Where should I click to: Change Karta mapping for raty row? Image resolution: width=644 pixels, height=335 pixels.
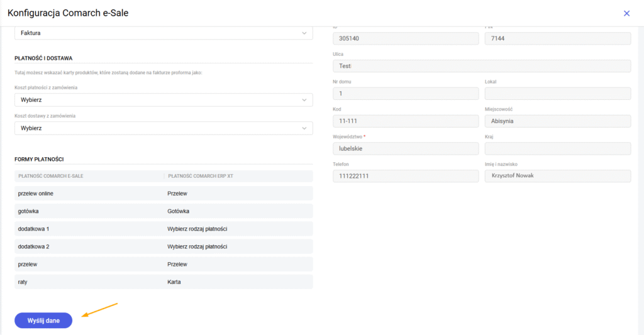click(x=174, y=282)
